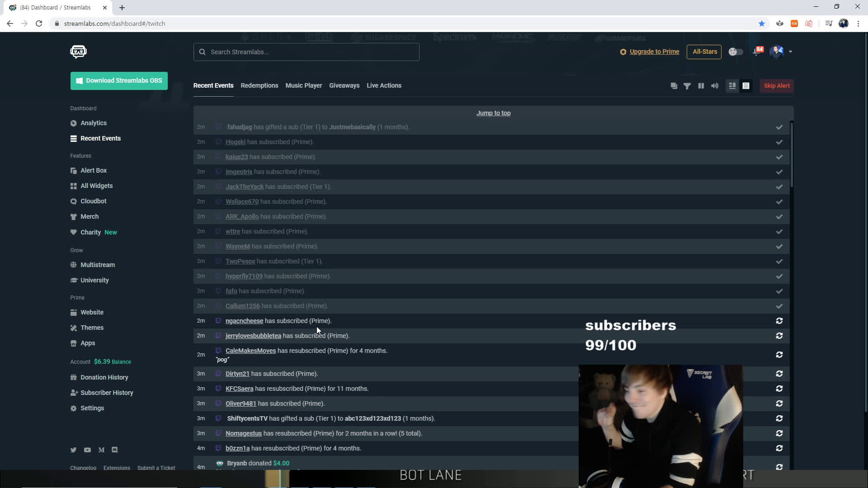868x488 pixels.
Task: Filter the recent events feed
Action: coord(687,86)
